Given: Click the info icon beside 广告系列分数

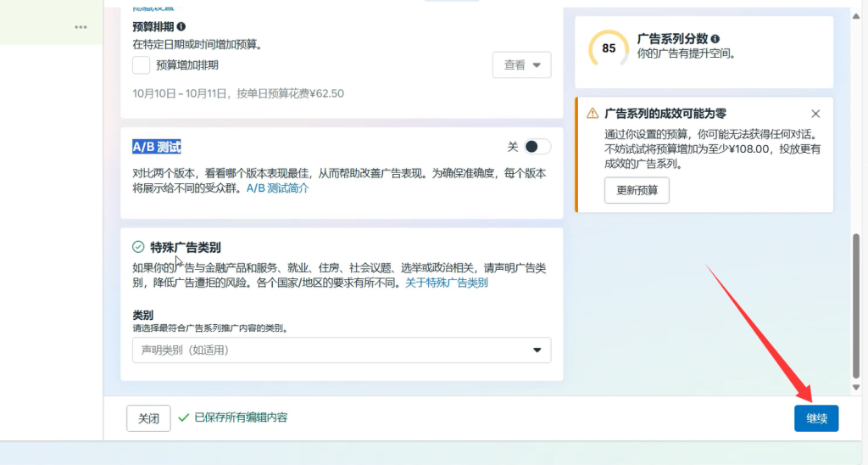Looking at the screenshot, I should pos(715,39).
